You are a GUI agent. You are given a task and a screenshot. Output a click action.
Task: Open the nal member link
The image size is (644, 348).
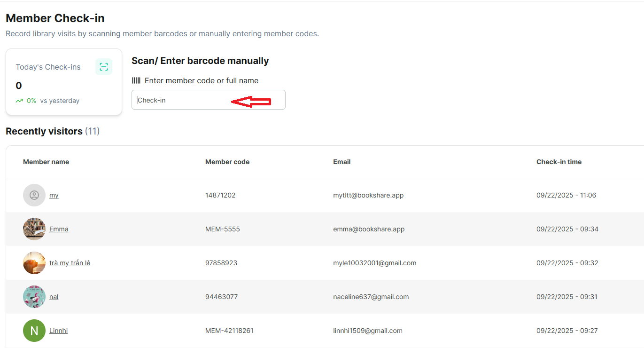pos(54,297)
